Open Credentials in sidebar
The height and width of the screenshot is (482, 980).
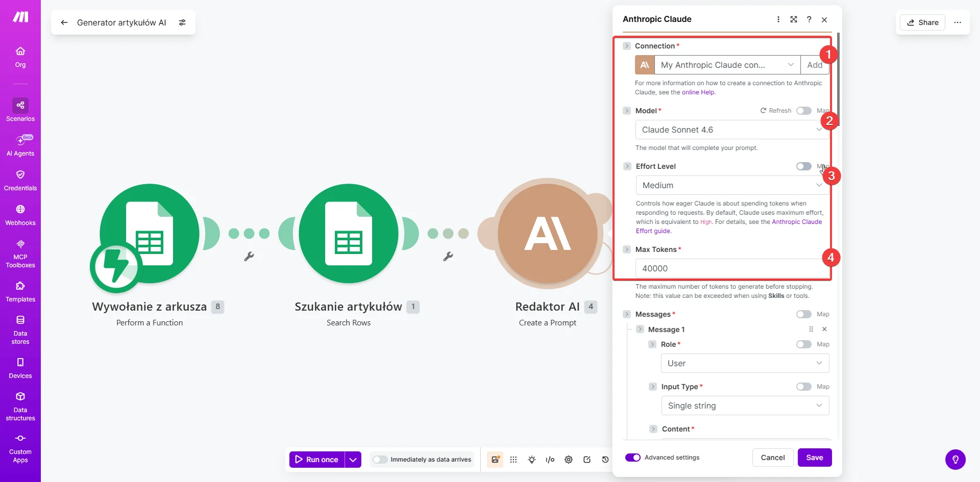coord(20,181)
